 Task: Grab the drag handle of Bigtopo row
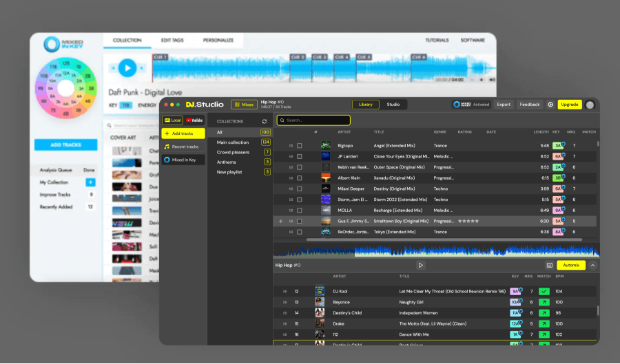tap(291, 146)
